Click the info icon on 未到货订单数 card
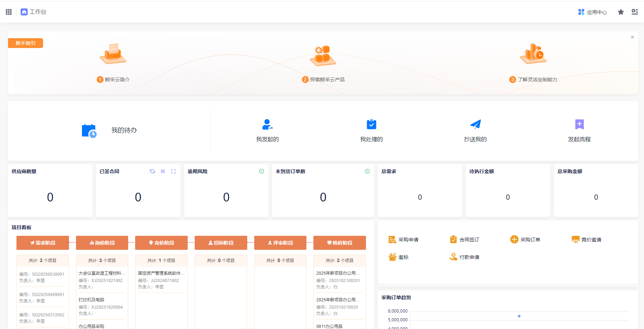644x329 pixels. pos(367,171)
